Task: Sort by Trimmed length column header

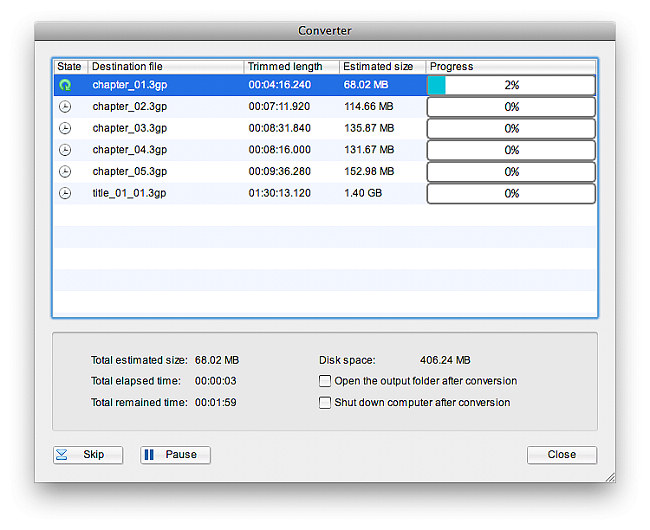Action: pyautogui.click(x=292, y=67)
